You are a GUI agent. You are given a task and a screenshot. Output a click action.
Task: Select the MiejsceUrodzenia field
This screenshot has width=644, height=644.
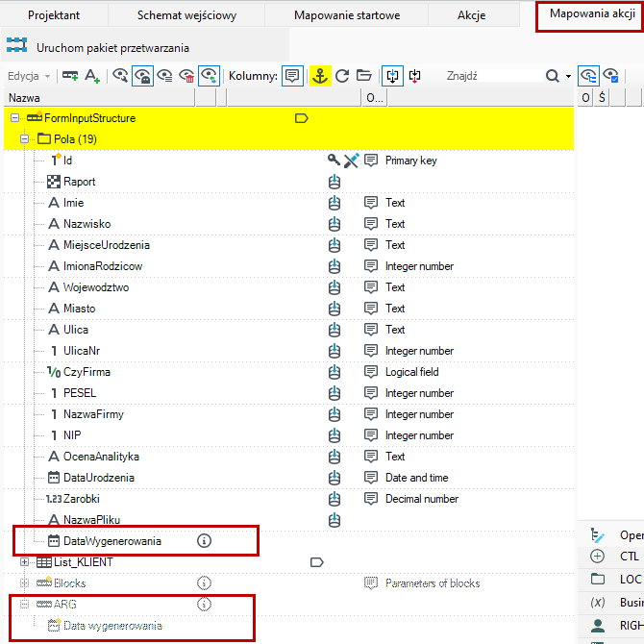[107, 245]
